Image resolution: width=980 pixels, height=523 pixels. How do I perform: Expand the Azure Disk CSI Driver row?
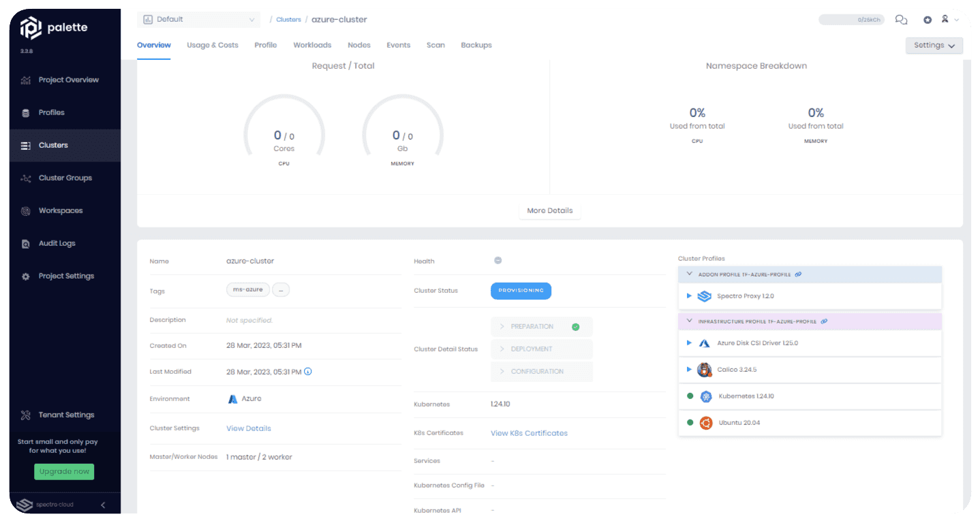[689, 343]
